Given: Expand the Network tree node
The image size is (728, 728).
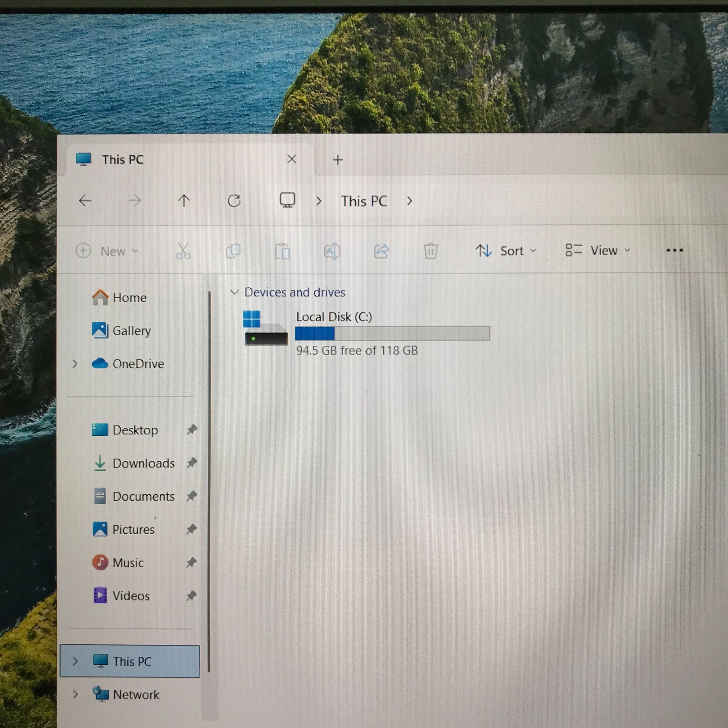Looking at the screenshot, I should point(76,694).
